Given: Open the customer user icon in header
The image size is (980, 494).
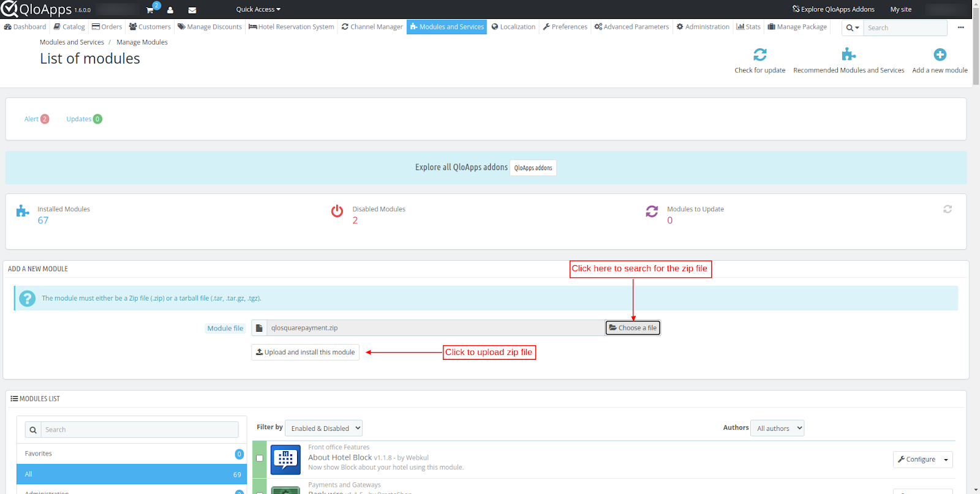Looking at the screenshot, I should tap(170, 10).
